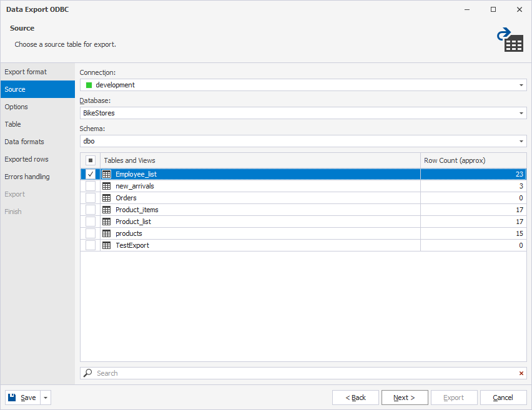Click the Next button

[405, 398]
